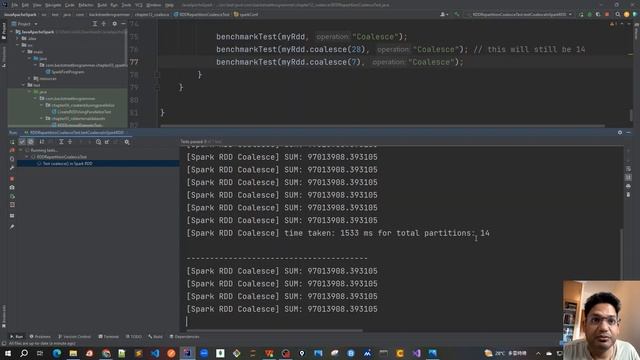This screenshot has width=640, height=360.
Task: Click the console horizontal scrollbar
Action: pos(273,331)
